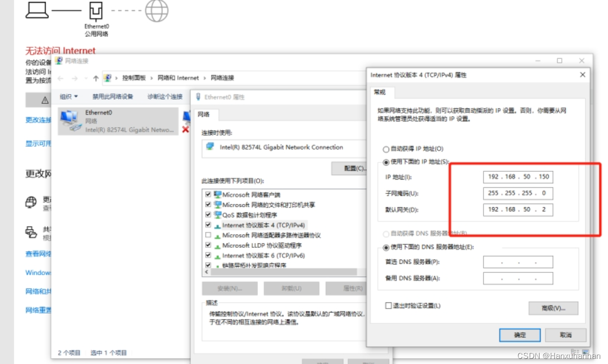608x364 pixels.
Task: Click the 首选 DNS 服务器 input field
Action: 518,262
